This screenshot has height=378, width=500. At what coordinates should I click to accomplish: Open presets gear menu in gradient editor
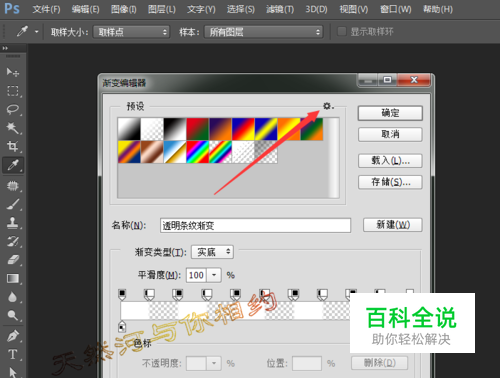click(328, 106)
